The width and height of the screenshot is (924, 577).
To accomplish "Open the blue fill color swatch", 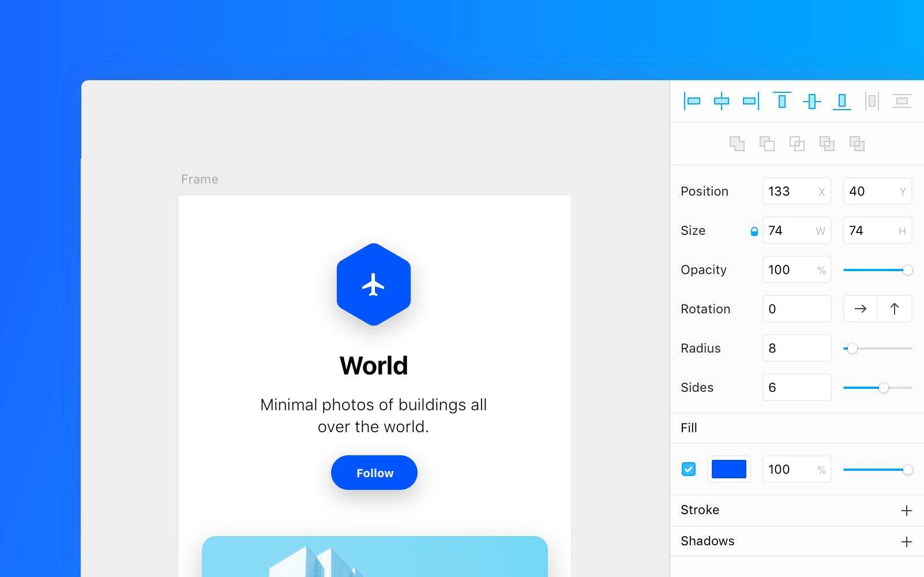I will pos(729,469).
